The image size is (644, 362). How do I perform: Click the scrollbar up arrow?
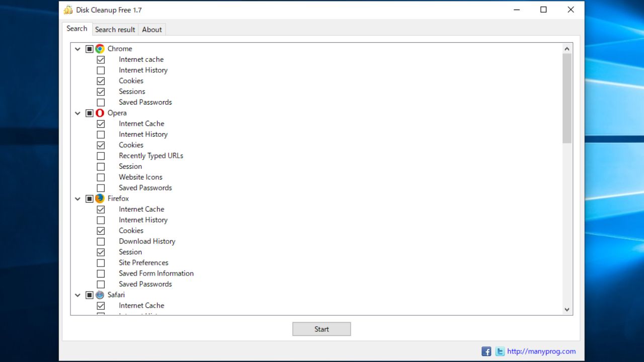tap(567, 49)
